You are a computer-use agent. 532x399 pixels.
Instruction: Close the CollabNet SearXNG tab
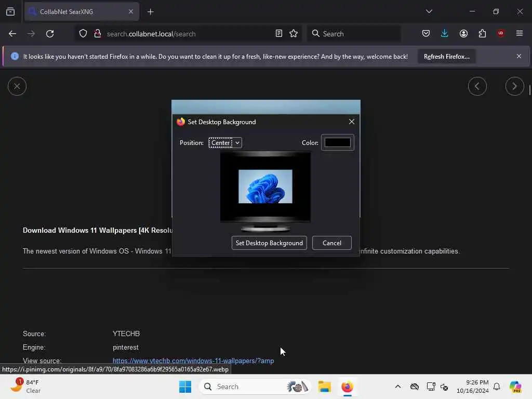pos(131,11)
